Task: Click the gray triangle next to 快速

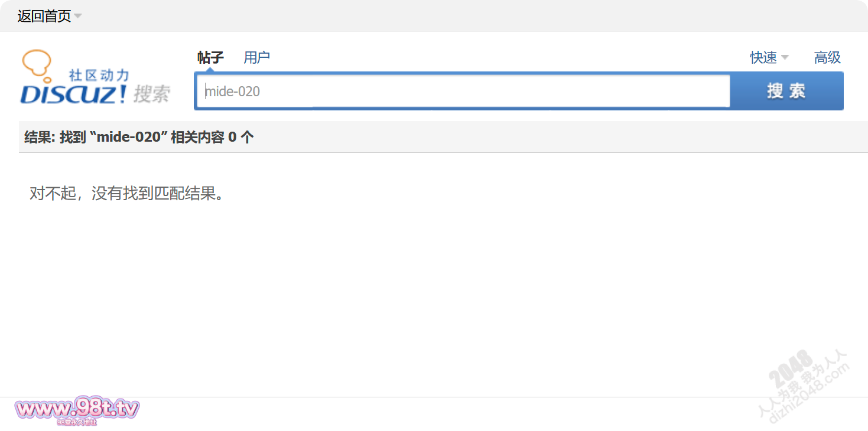Action: click(x=785, y=57)
